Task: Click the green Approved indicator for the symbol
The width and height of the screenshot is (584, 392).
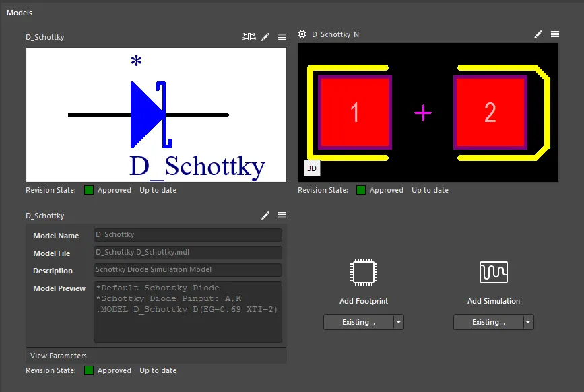Action: pos(88,190)
